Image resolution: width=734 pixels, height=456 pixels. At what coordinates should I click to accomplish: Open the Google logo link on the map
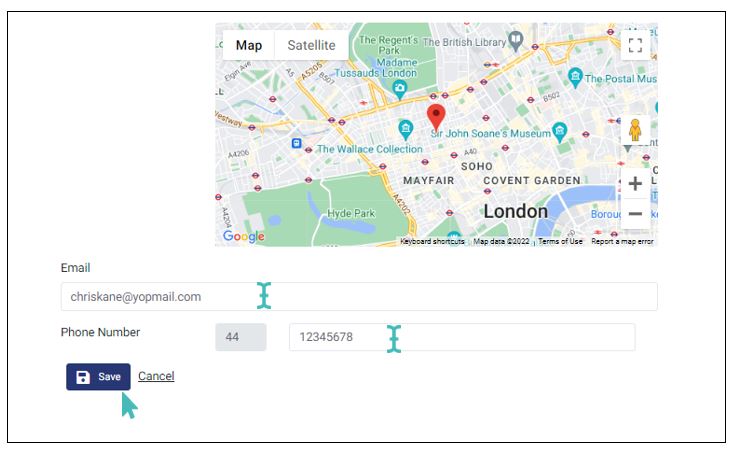pyautogui.click(x=243, y=236)
